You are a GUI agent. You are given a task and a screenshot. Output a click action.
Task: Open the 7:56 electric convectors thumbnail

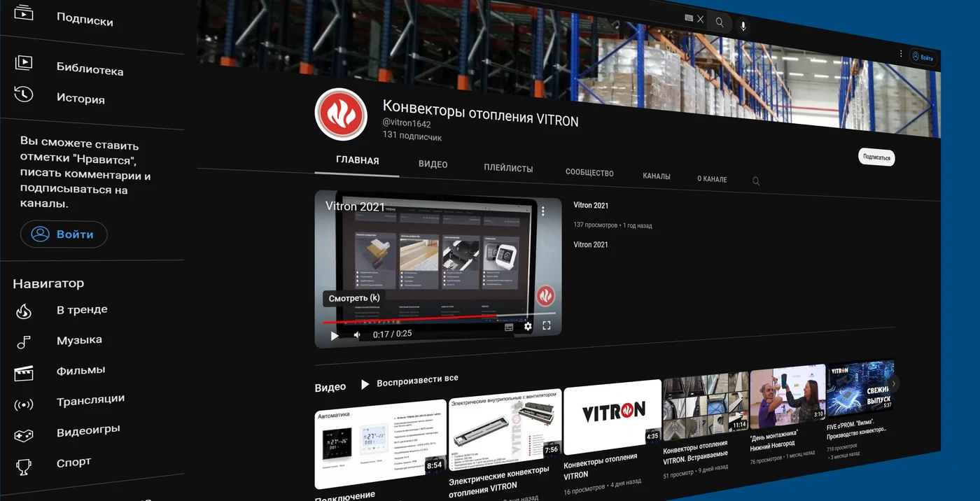[x=505, y=429]
